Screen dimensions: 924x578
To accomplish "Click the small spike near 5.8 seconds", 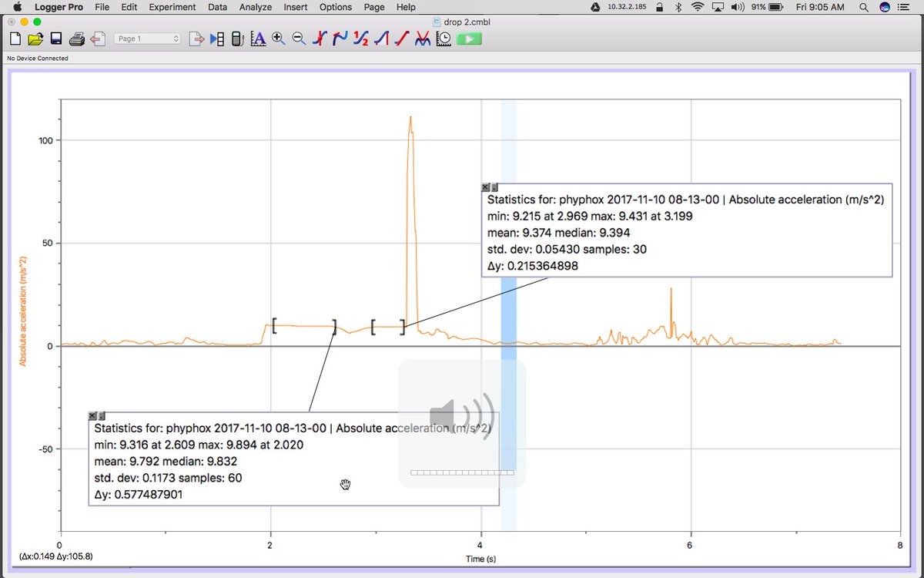I will (x=671, y=290).
